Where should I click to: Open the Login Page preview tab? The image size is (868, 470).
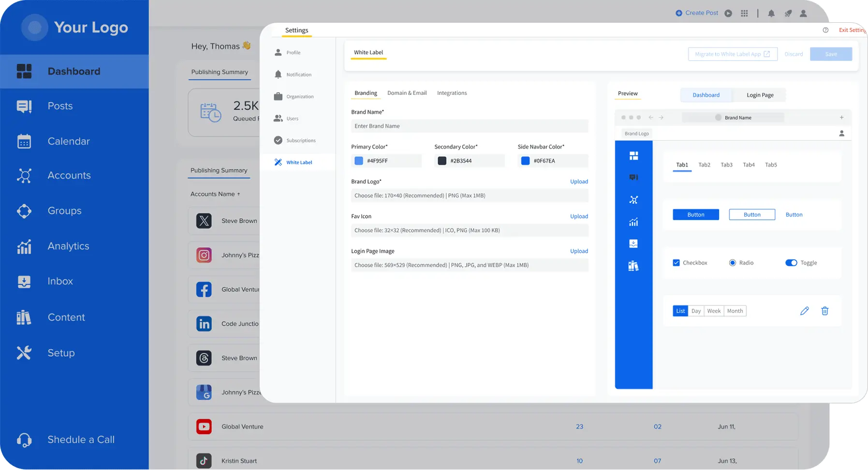(760, 95)
